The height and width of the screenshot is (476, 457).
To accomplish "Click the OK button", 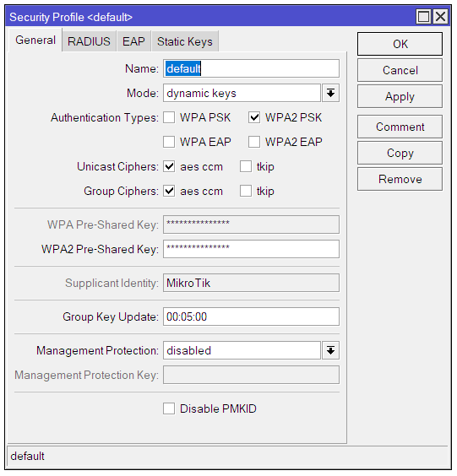I will click(400, 44).
